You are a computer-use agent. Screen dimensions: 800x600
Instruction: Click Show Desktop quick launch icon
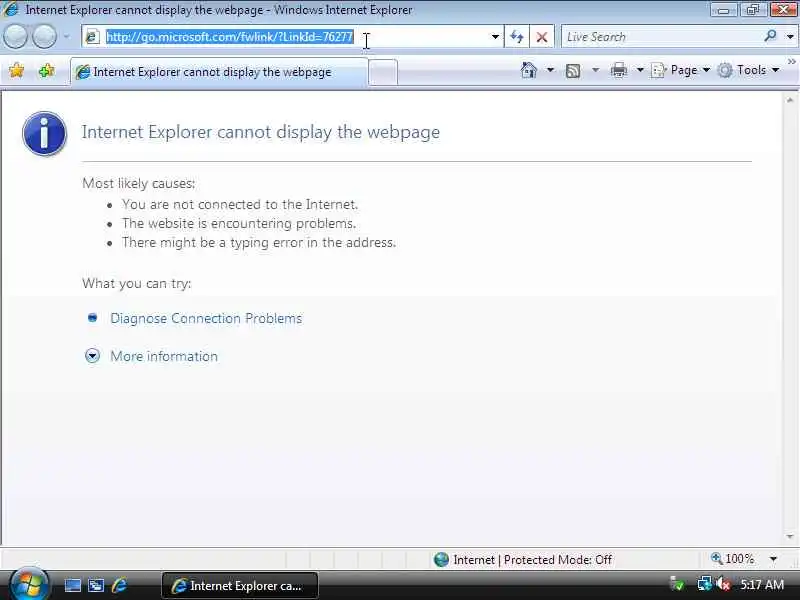point(72,585)
